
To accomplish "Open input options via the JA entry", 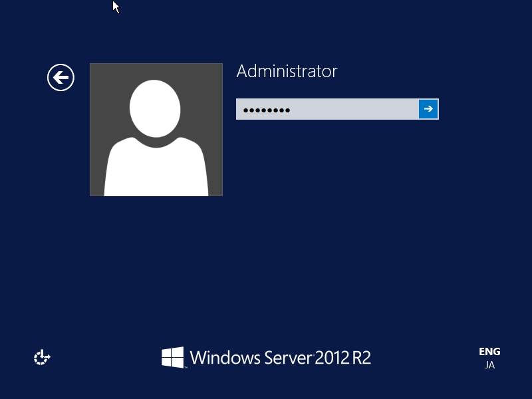I will coord(489,365).
